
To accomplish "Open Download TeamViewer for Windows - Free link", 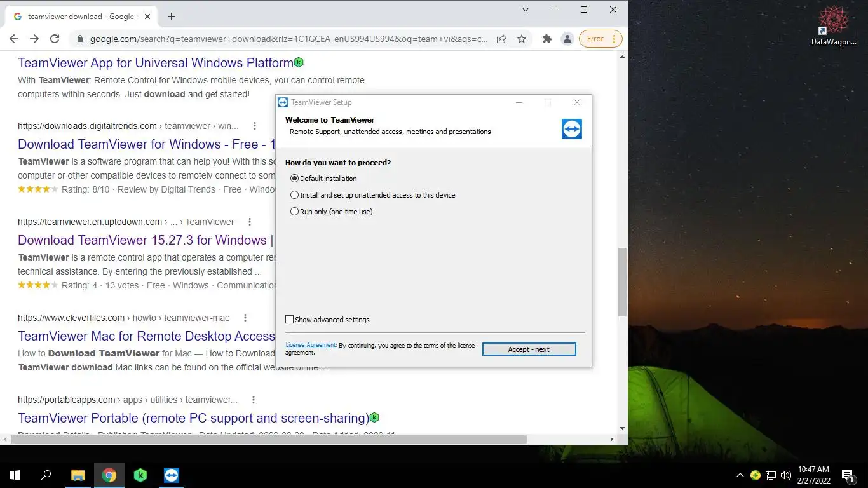I will [x=147, y=144].
